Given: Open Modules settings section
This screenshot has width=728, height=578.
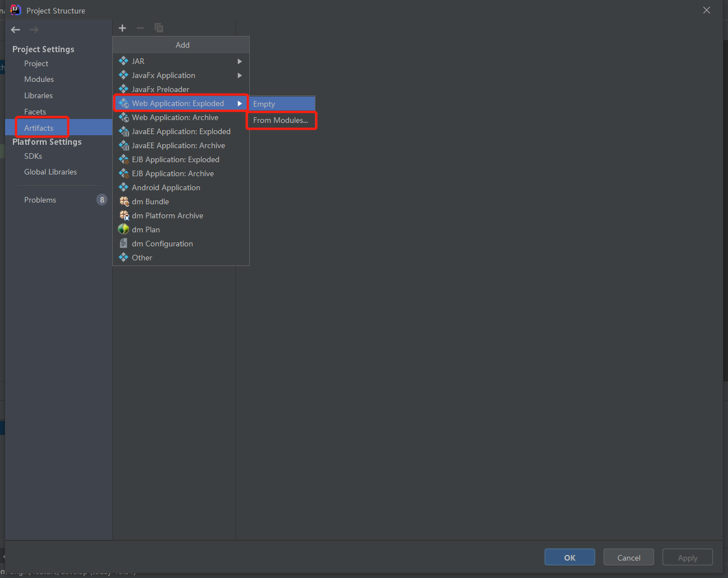Looking at the screenshot, I should click(x=58, y=79).
